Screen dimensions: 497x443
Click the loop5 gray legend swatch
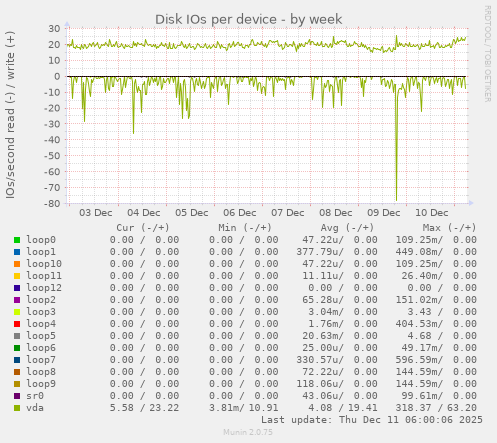click(x=17, y=336)
